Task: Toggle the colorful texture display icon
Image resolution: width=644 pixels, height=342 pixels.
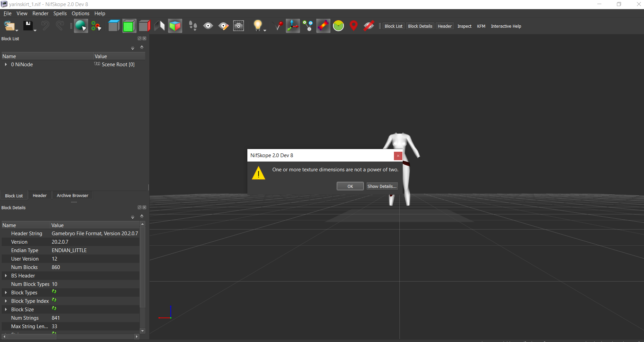Action: [323, 26]
